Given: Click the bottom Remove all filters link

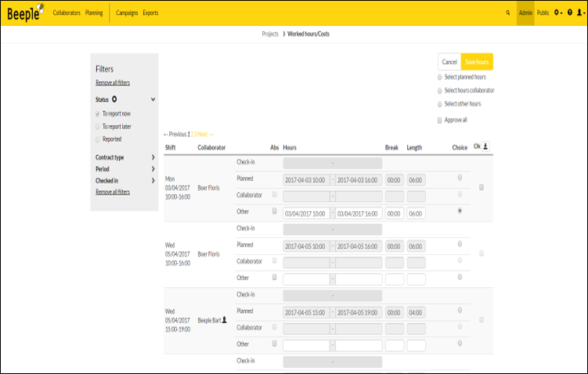Looking at the screenshot, I should pos(113,192).
